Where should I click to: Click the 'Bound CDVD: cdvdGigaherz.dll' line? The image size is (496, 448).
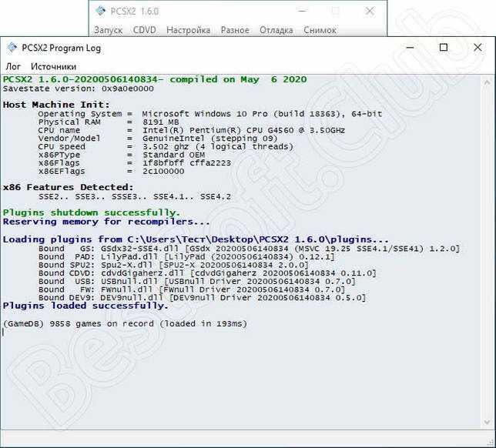click(207, 273)
